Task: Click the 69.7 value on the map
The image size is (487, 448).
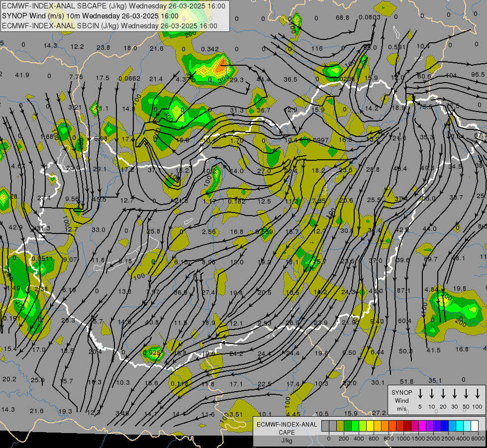Action: [430, 259]
